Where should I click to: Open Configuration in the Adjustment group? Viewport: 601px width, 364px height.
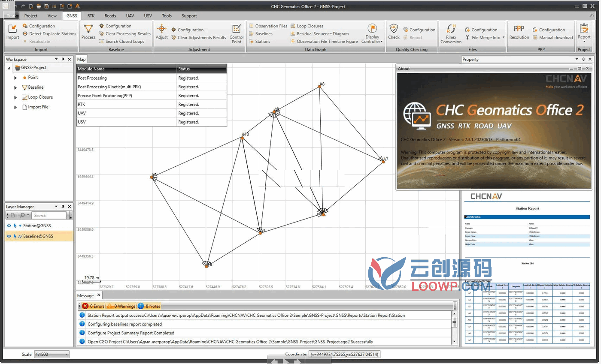(x=187, y=30)
